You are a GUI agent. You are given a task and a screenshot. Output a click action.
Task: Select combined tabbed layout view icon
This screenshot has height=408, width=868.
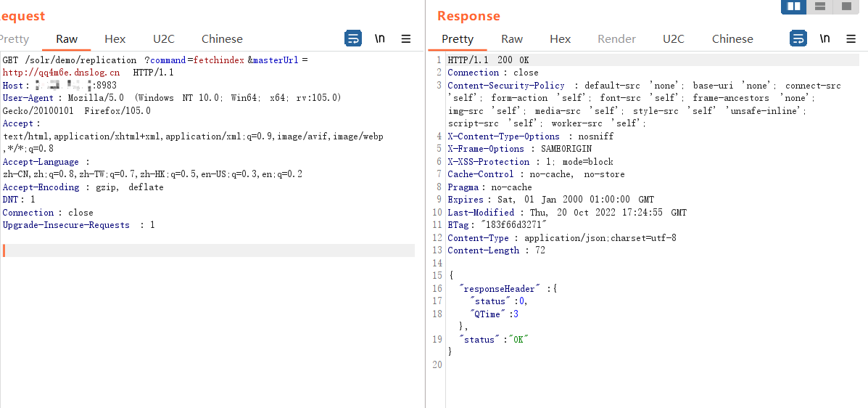point(846,6)
